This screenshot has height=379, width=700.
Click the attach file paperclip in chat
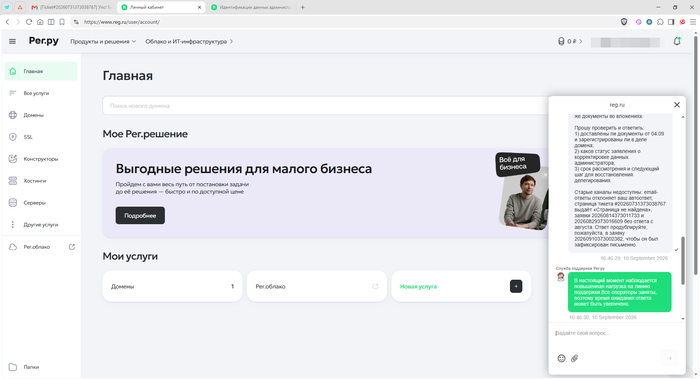tap(575, 358)
